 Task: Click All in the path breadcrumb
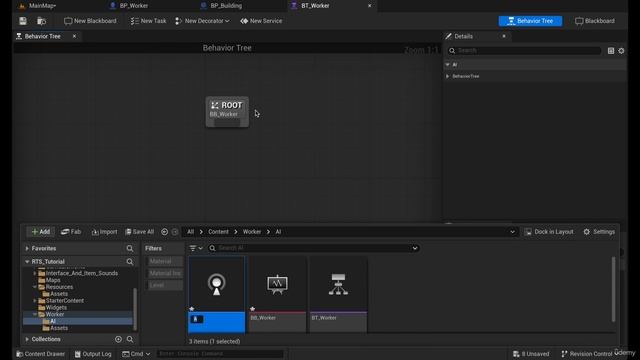point(191,232)
